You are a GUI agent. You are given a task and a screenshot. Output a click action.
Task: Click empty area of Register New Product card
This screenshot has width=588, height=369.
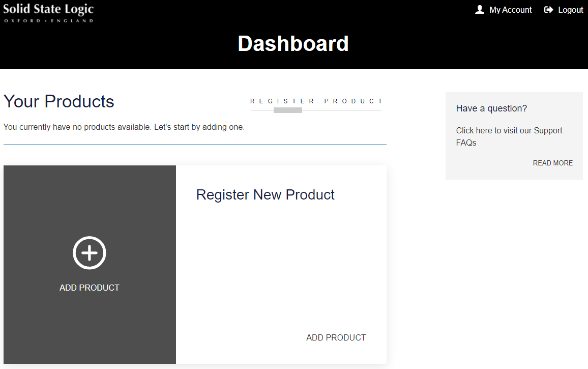280,265
